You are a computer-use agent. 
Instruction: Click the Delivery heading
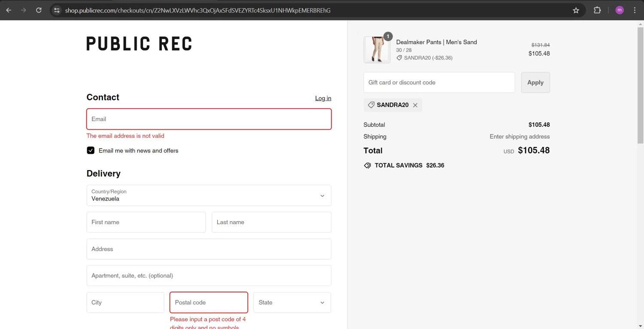coord(103,174)
